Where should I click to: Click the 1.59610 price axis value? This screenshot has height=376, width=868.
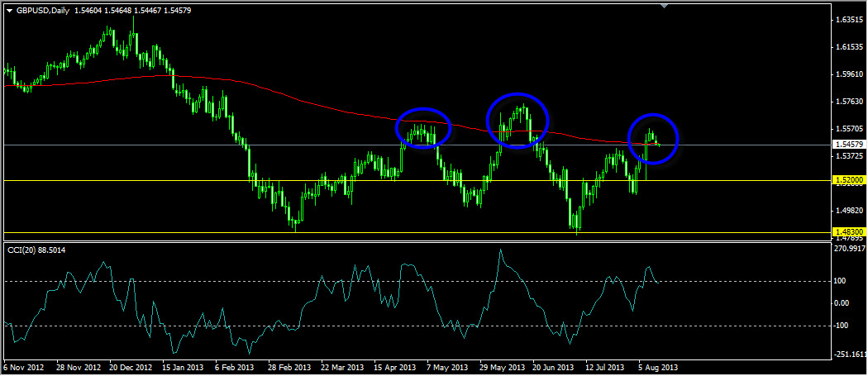(849, 74)
